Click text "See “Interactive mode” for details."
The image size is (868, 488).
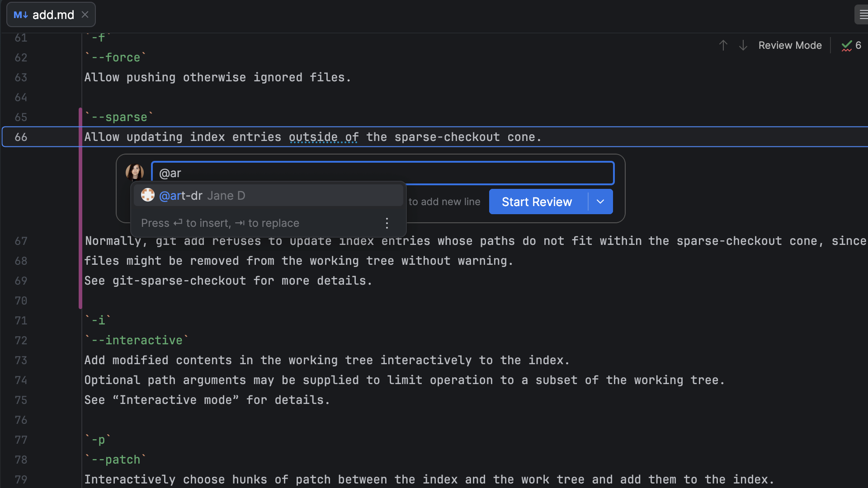(208, 400)
